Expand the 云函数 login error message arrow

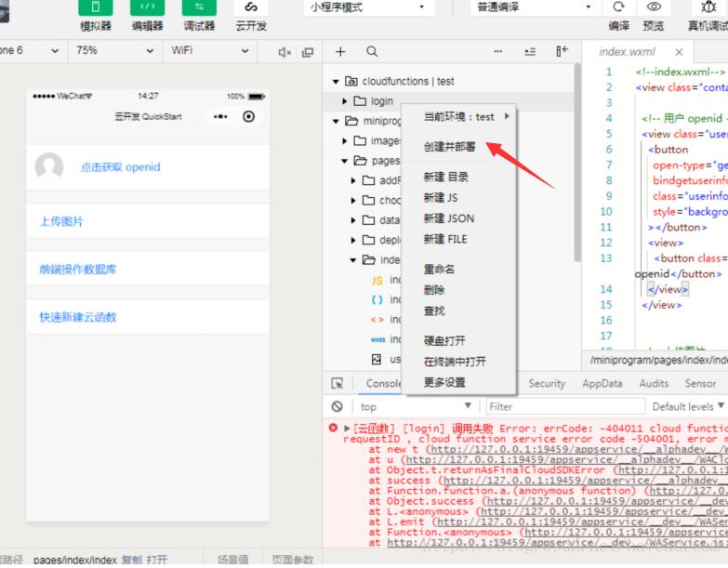pyautogui.click(x=347, y=429)
